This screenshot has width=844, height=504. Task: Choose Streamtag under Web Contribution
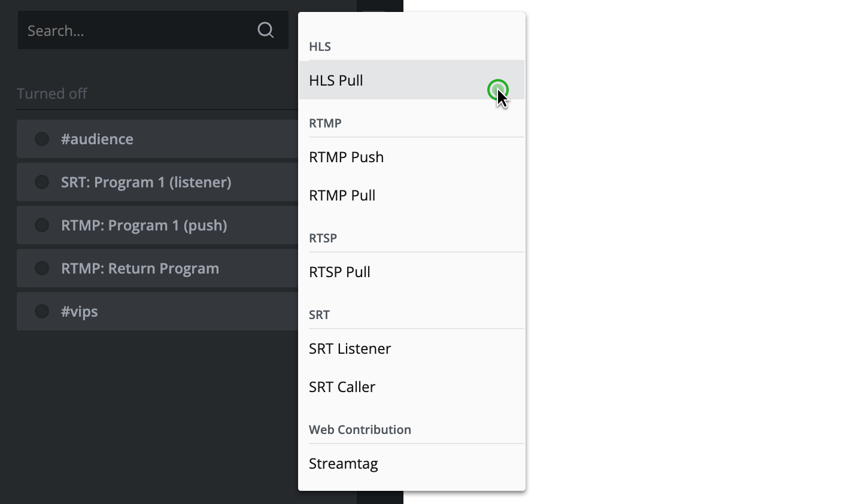(343, 463)
